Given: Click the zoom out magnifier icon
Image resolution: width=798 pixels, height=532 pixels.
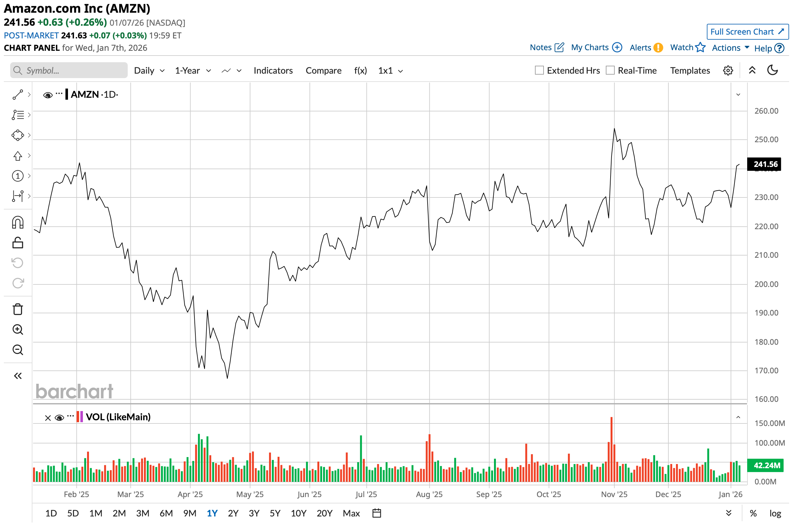Looking at the screenshot, I should coord(18,350).
